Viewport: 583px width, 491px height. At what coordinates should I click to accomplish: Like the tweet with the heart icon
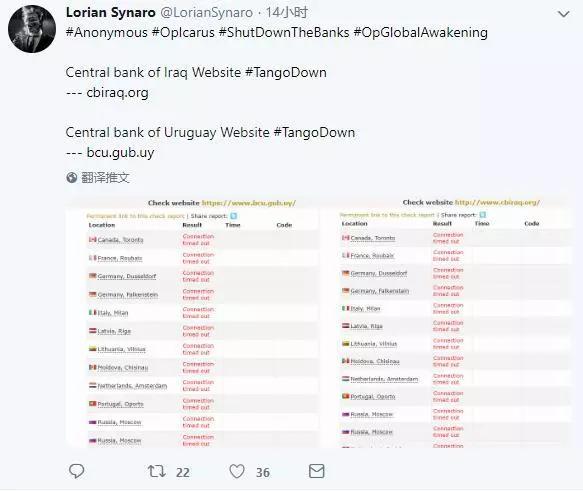coord(237,471)
